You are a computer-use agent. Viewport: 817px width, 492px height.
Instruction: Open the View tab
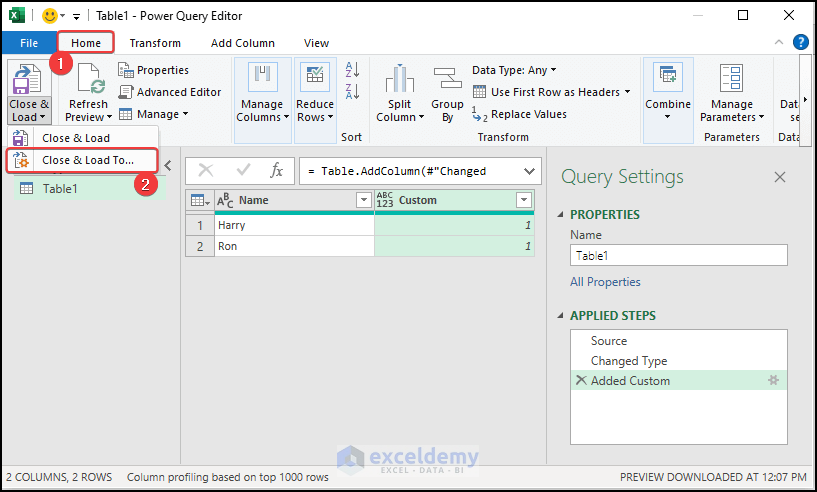click(x=316, y=43)
